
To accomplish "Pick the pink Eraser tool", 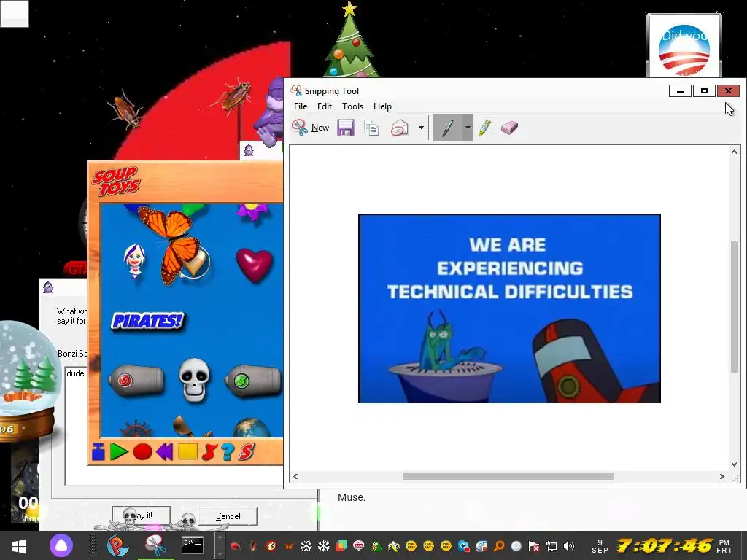I will click(509, 128).
